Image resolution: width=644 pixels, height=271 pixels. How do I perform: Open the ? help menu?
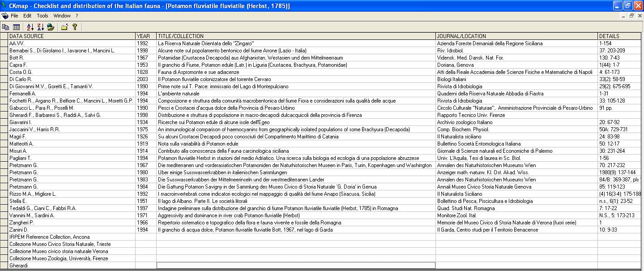pos(77,16)
